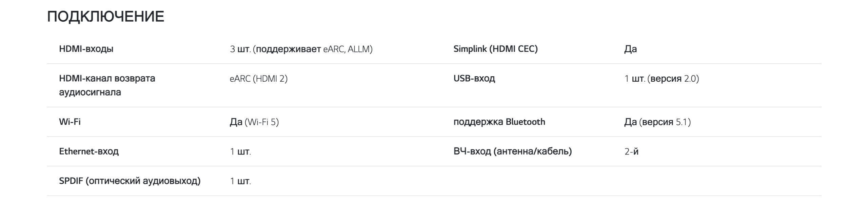Click the HDMI-канал возврата аудиосигнала label
Viewport: 868px width, 205px height.
click(x=107, y=78)
